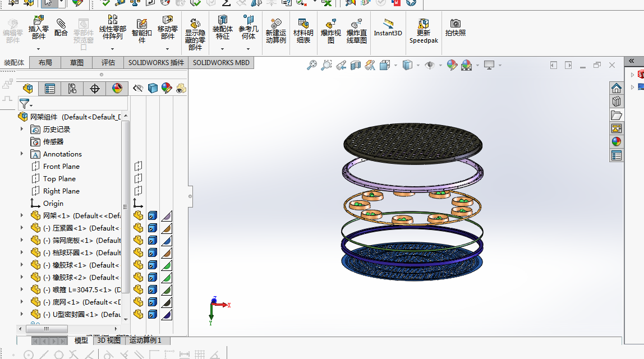This screenshot has width=644, height=359.
Task: Click the Mate (配合) paperclip icon
Action: click(x=61, y=23)
